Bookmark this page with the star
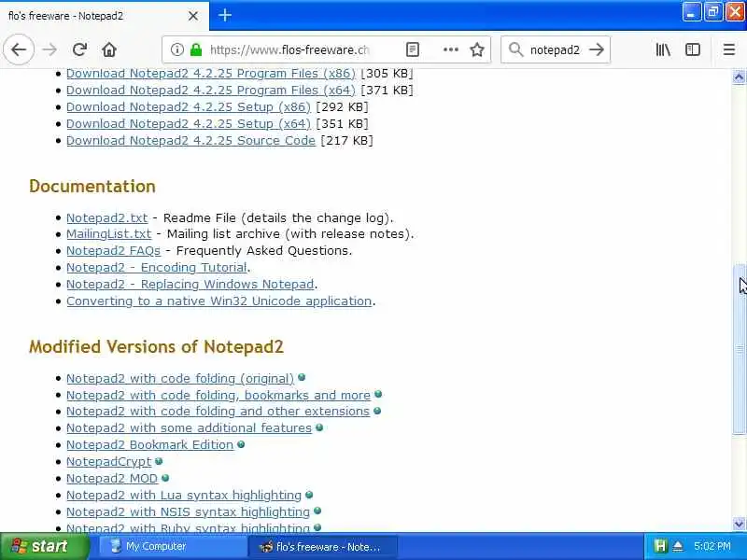This screenshot has width=747, height=560. (x=477, y=49)
